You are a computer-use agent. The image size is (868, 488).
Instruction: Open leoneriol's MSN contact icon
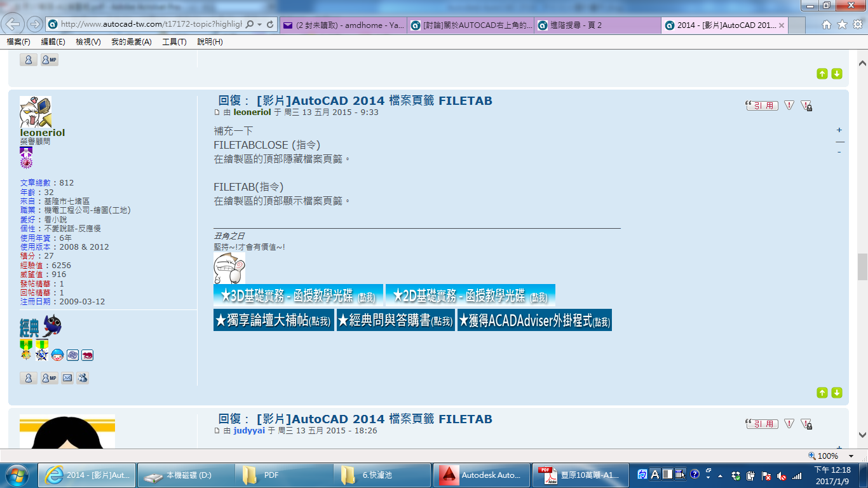pyautogui.click(x=83, y=378)
